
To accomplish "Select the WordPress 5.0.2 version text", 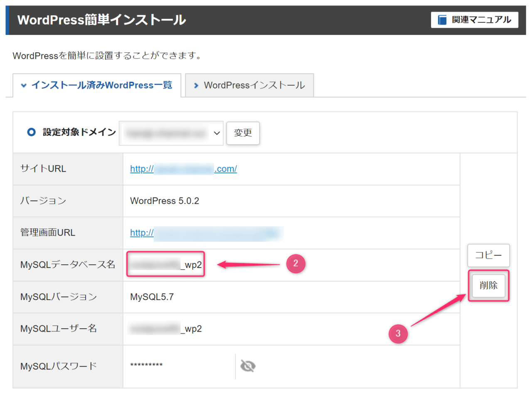I will [x=165, y=201].
